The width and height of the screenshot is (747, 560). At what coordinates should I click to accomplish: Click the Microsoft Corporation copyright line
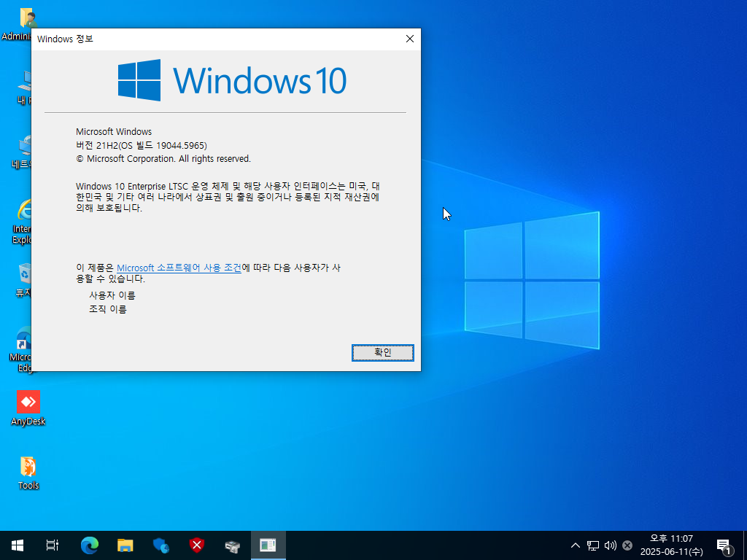(x=163, y=159)
